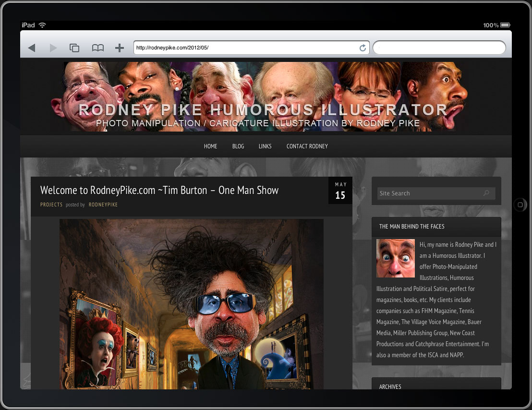Open the Tim Burton caricature image
The width and height of the screenshot is (532, 410).
[192, 304]
